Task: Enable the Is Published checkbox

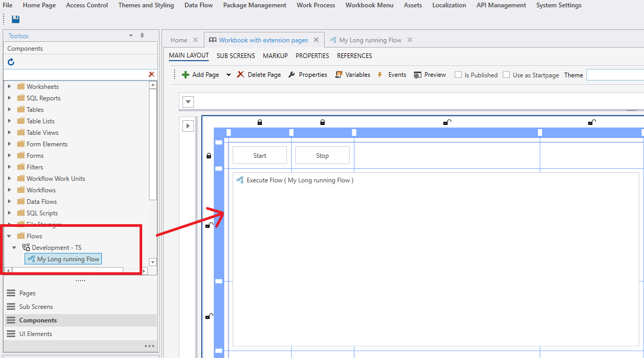Action: (x=458, y=75)
